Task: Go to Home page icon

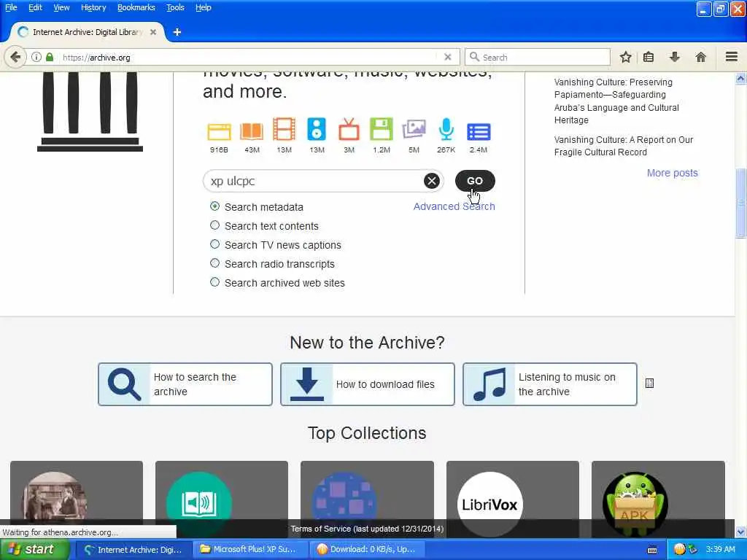Action: tap(700, 57)
